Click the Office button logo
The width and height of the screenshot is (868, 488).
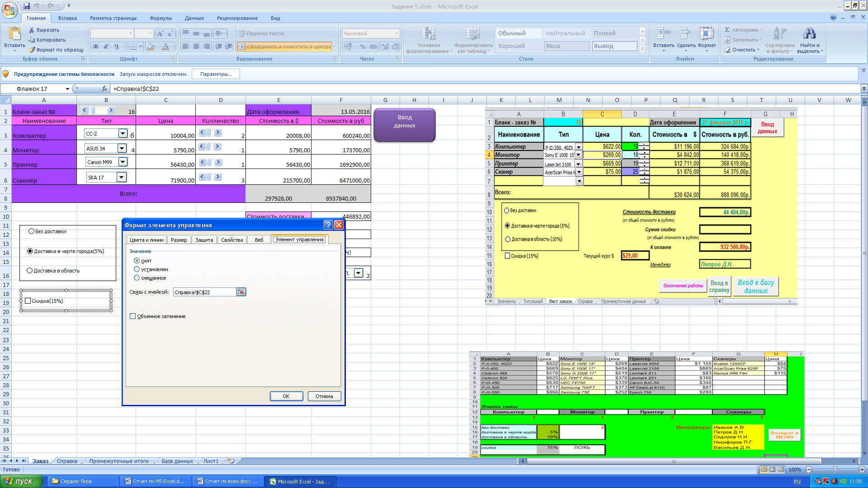pos(9,9)
